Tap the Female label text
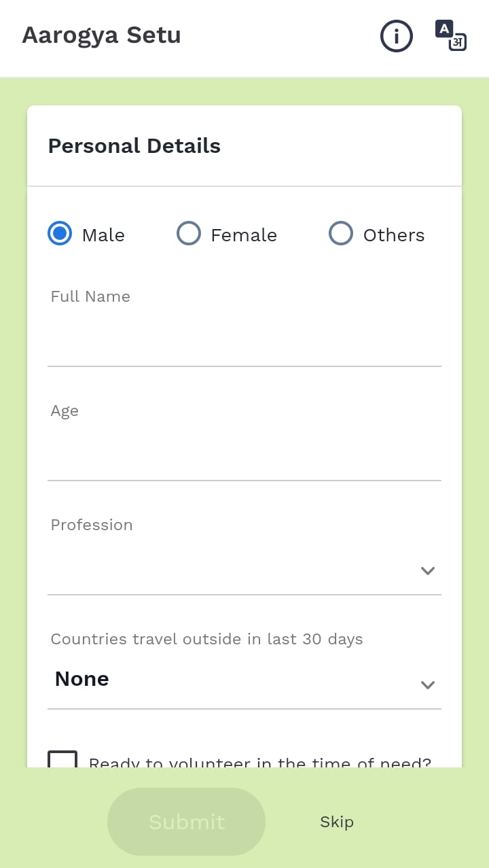 click(x=244, y=235)
